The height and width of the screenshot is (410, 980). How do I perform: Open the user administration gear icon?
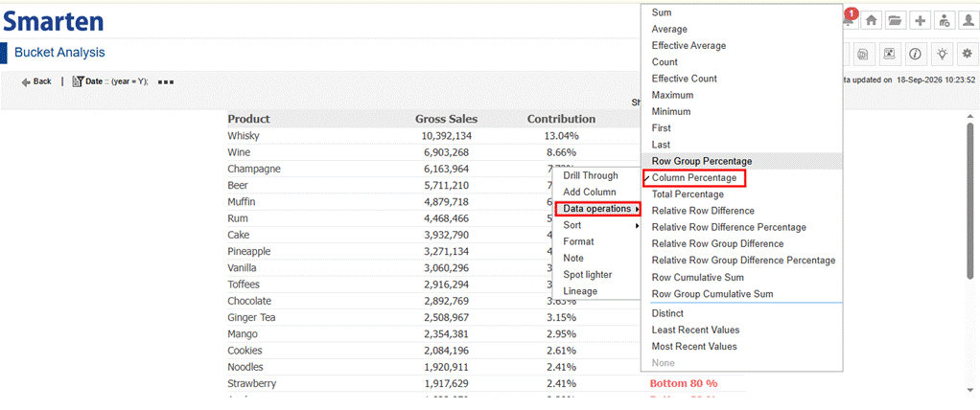point(944,20)
